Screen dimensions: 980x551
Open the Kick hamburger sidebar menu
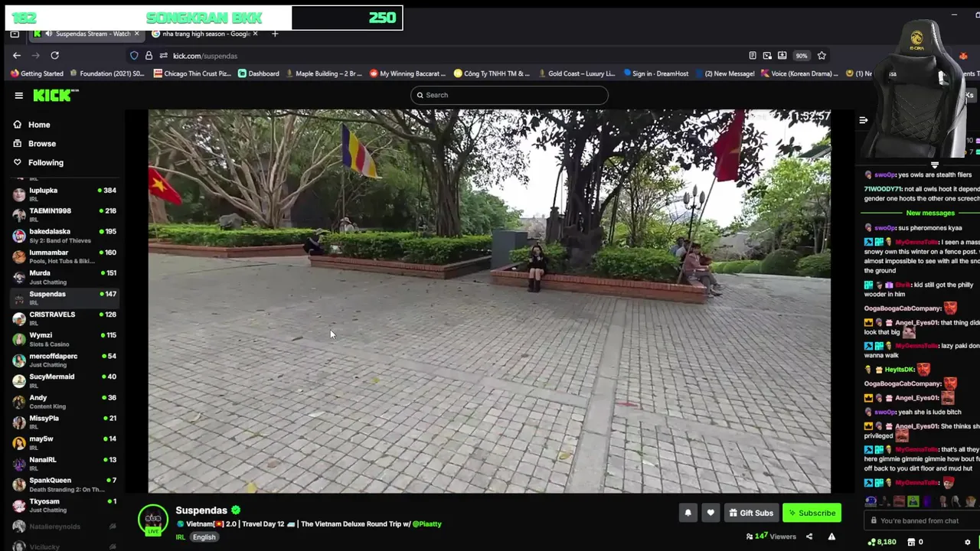(x=18, y=95)
